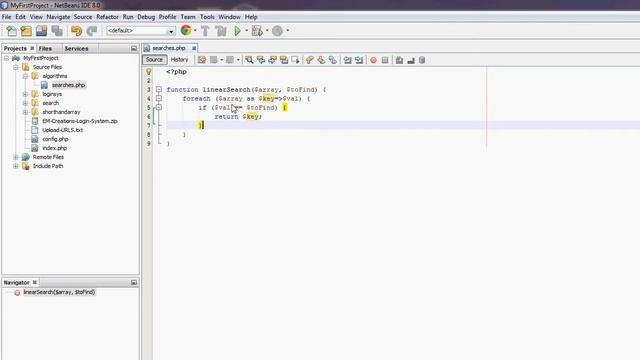Open the Refactor menu
Viewport: 640px width, 360px height.
[x=107, y=17]
